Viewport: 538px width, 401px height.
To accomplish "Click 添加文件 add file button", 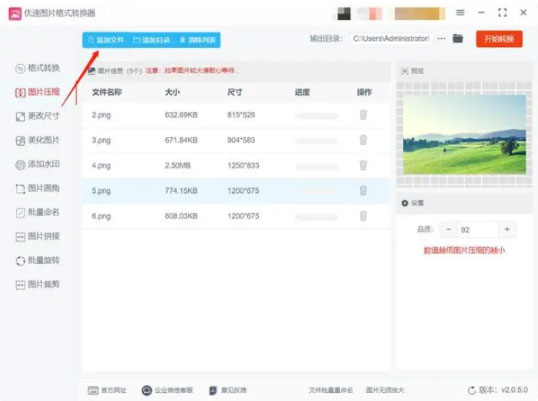I will pos(106,40).
